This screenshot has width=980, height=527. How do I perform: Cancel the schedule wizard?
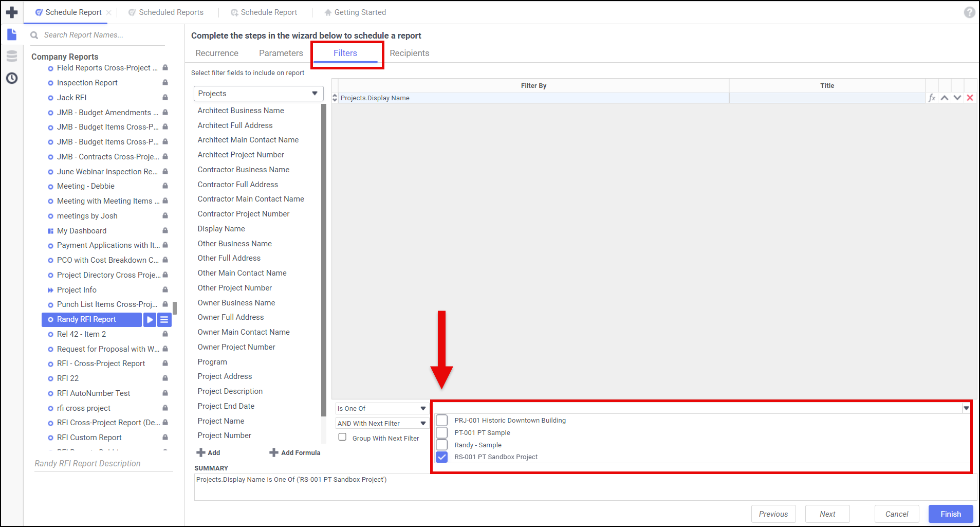[897, 514]
